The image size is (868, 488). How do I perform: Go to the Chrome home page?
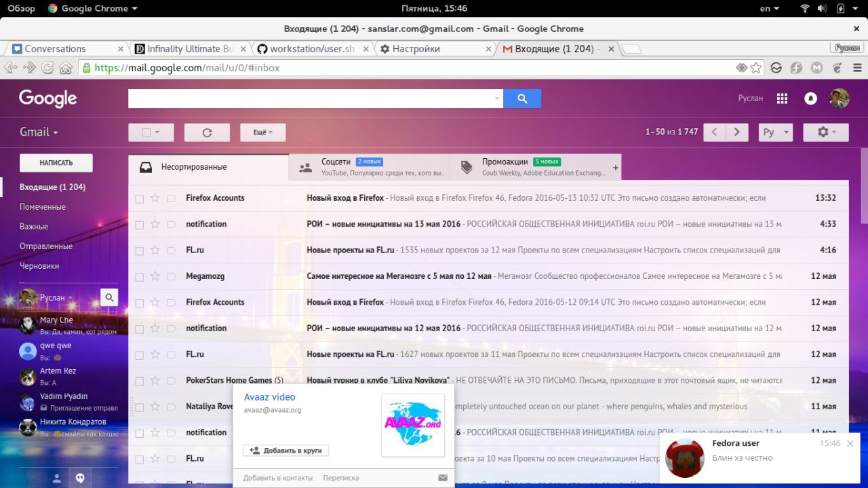66,68
